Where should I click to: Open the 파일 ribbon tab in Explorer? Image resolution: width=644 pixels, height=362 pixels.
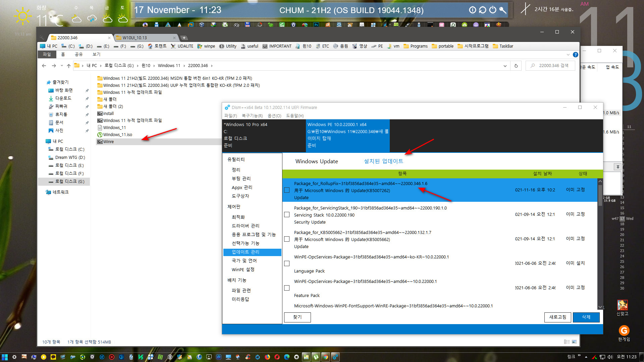click(47, 54)
